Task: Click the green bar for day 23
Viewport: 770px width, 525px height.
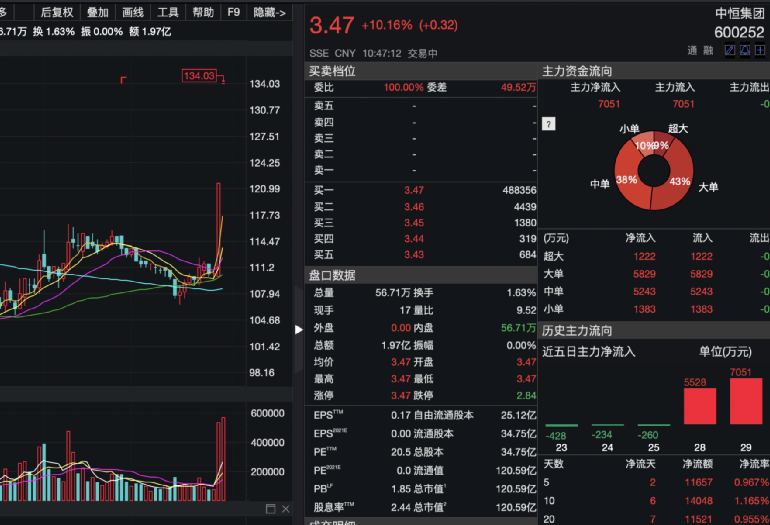Action: [561, 425]
